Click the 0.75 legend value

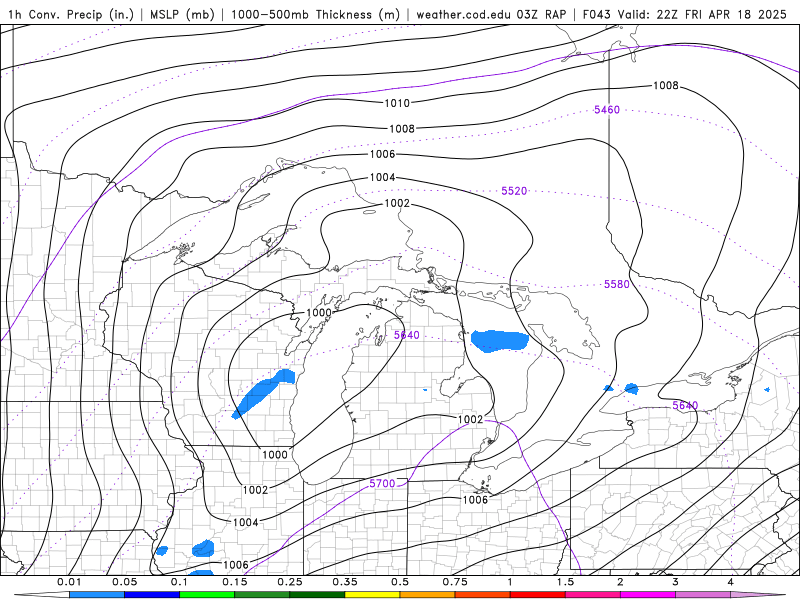point(455,582)
